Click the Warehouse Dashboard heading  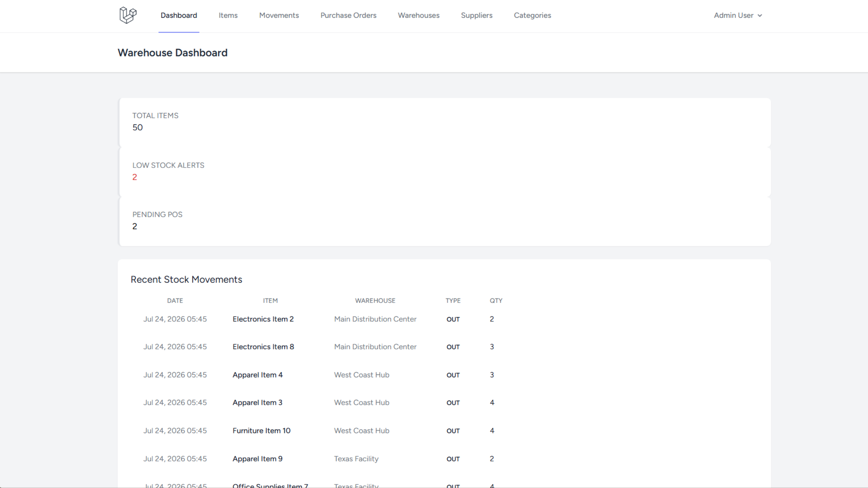click(173, 53)
